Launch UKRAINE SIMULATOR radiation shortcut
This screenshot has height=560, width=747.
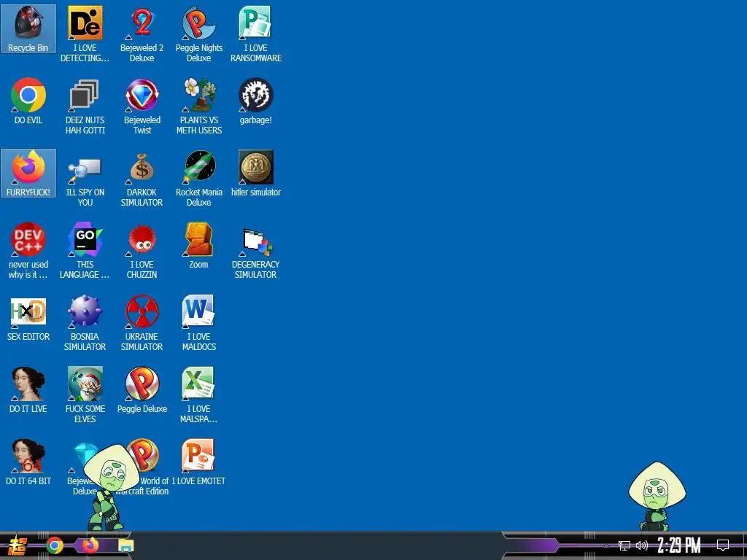click(x=142, y=323)
